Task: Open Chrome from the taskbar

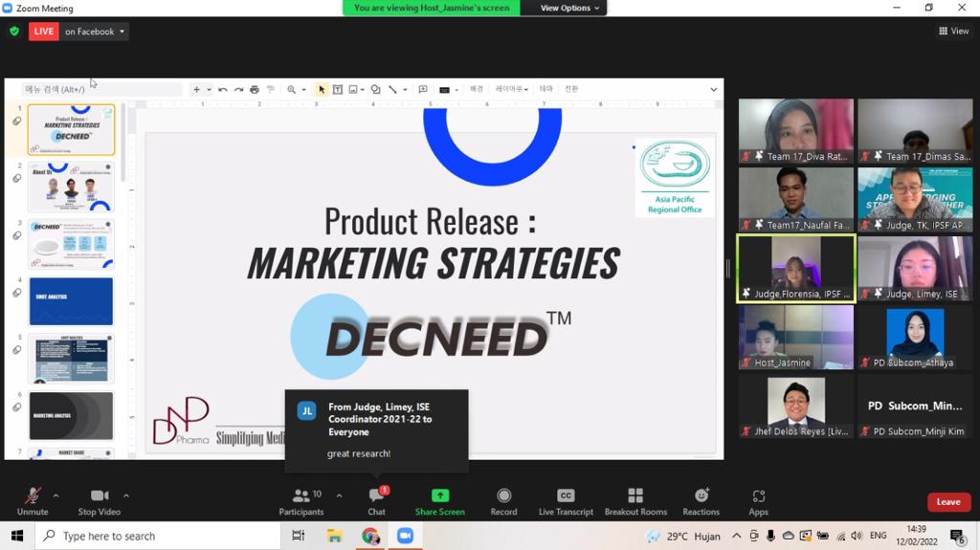Action: coord(370,536)
